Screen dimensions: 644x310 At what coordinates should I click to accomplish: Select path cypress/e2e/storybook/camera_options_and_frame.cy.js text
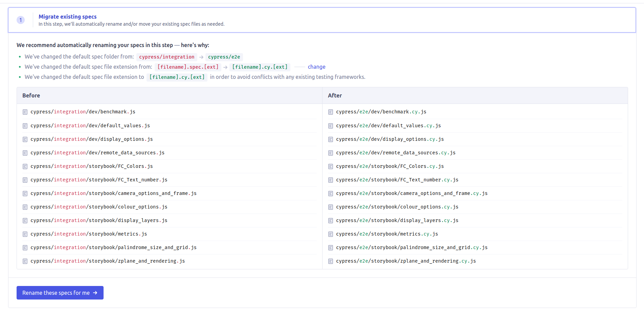(412, 193)
